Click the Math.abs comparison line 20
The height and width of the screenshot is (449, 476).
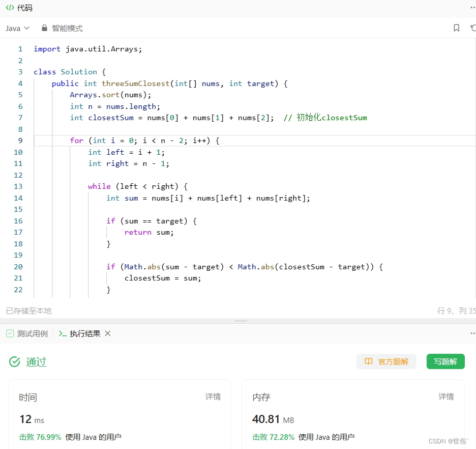click(x=245, y=267)
